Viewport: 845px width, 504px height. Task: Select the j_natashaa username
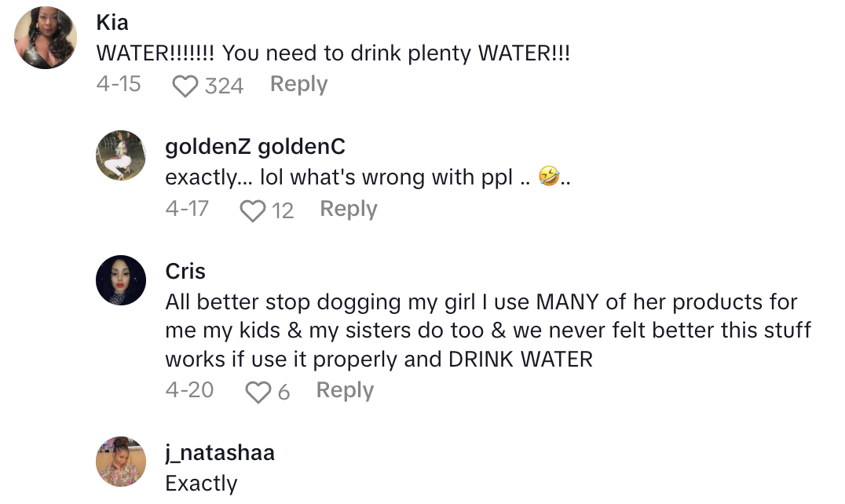220,453
